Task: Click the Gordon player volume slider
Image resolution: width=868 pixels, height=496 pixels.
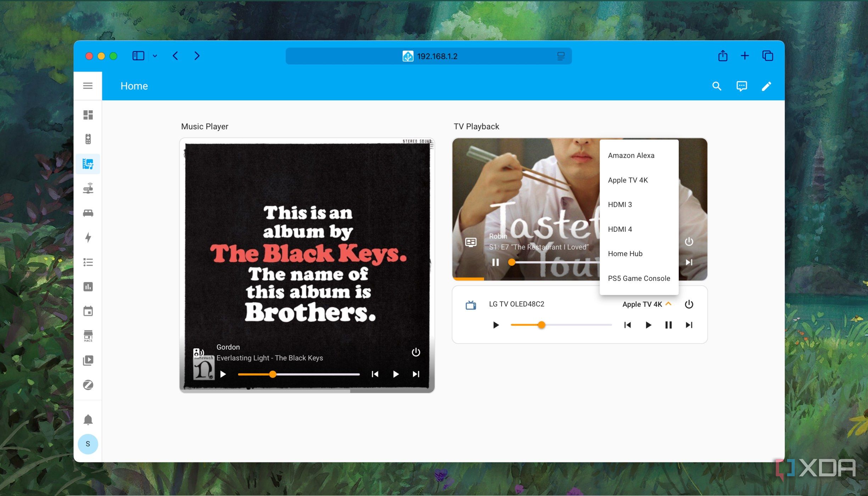Action: (x=298, y=374)
